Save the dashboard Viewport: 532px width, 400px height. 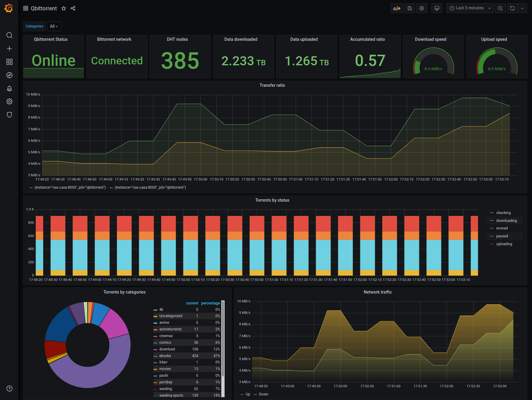coord(410,8)
